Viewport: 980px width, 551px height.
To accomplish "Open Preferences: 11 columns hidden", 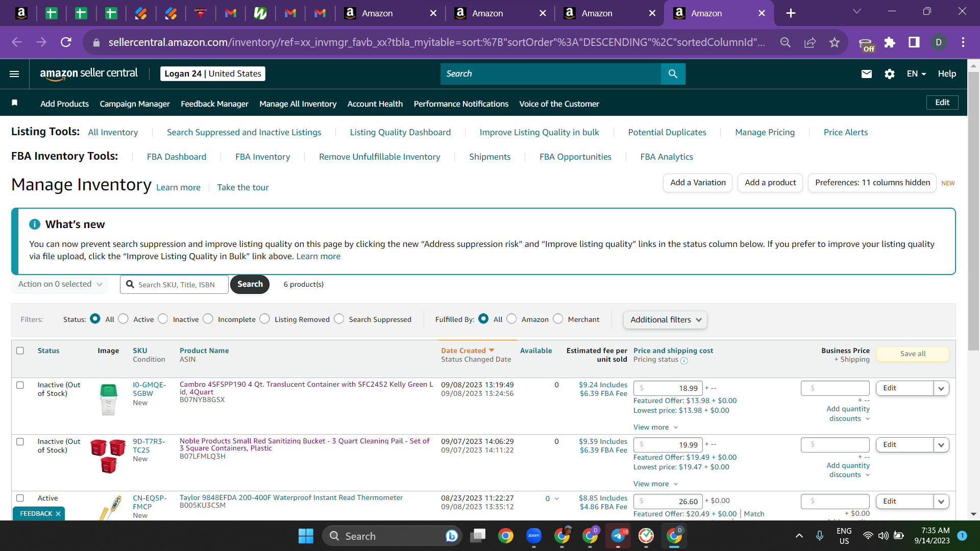I will pyautogui.click(x=872, y=183).
